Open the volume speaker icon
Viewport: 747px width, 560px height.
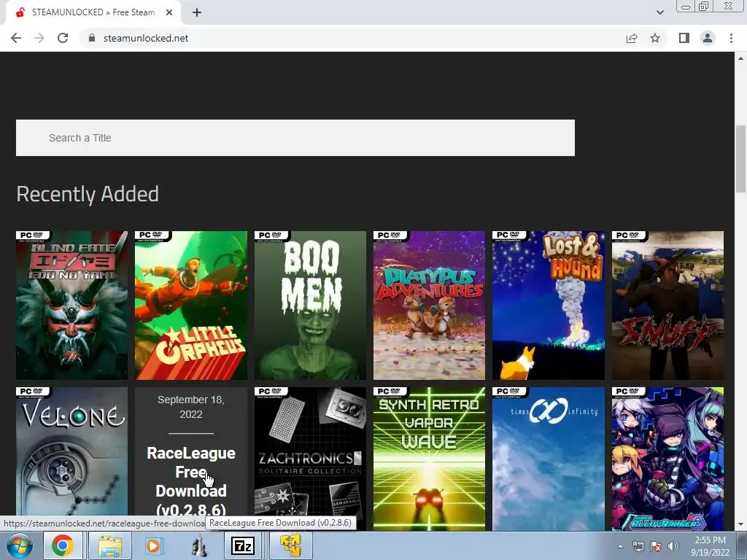(673, 546)
